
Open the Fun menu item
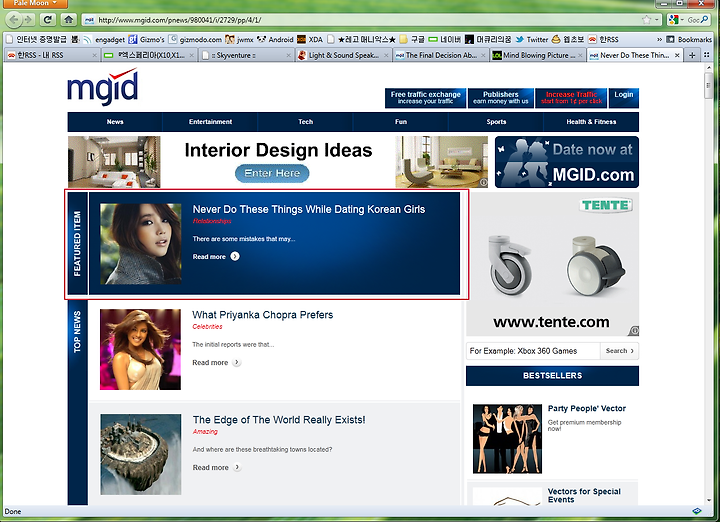point(401,122)
